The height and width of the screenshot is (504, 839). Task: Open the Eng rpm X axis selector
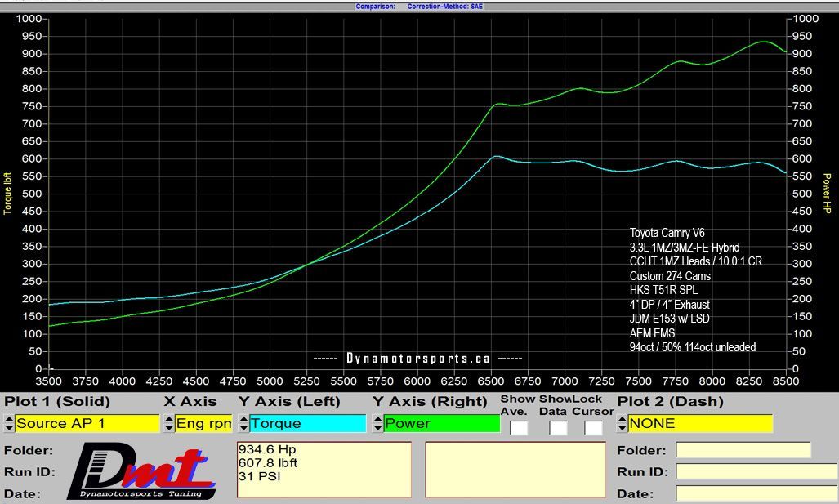203,423
